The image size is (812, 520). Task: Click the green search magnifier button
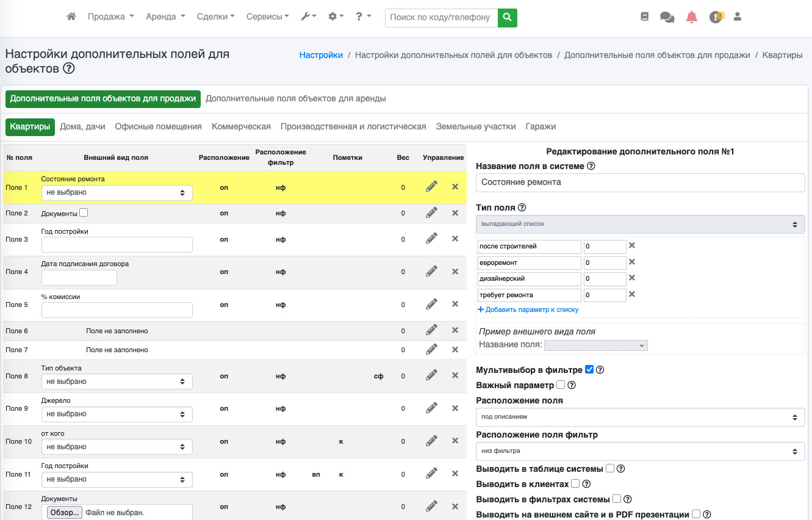tap(507, 18)
